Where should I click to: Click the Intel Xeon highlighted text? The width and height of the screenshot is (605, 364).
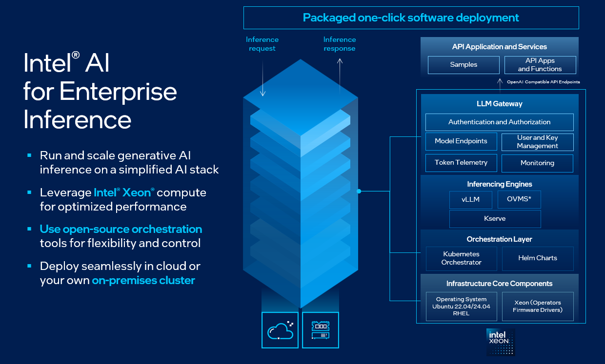click(124, 192)
